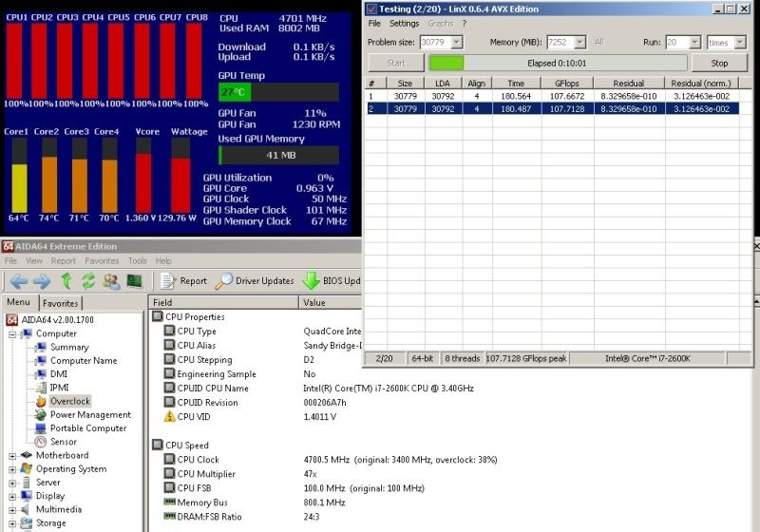Click the blue Forward arrow in AIDA64 toolbar
This screenshot has width=760, height=532.
[x=42, y=281]
